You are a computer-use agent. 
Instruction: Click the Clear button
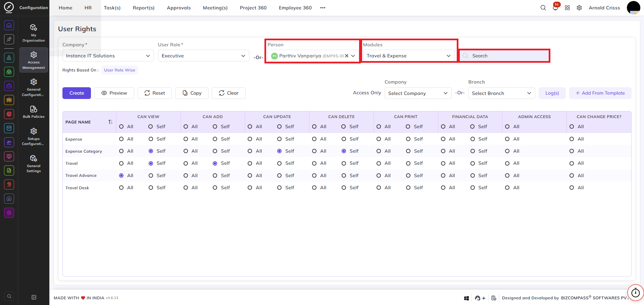[x=229, y=93]
